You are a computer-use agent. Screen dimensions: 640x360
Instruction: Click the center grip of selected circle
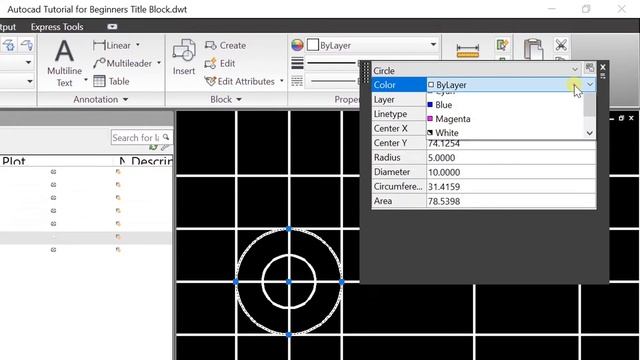289,282
